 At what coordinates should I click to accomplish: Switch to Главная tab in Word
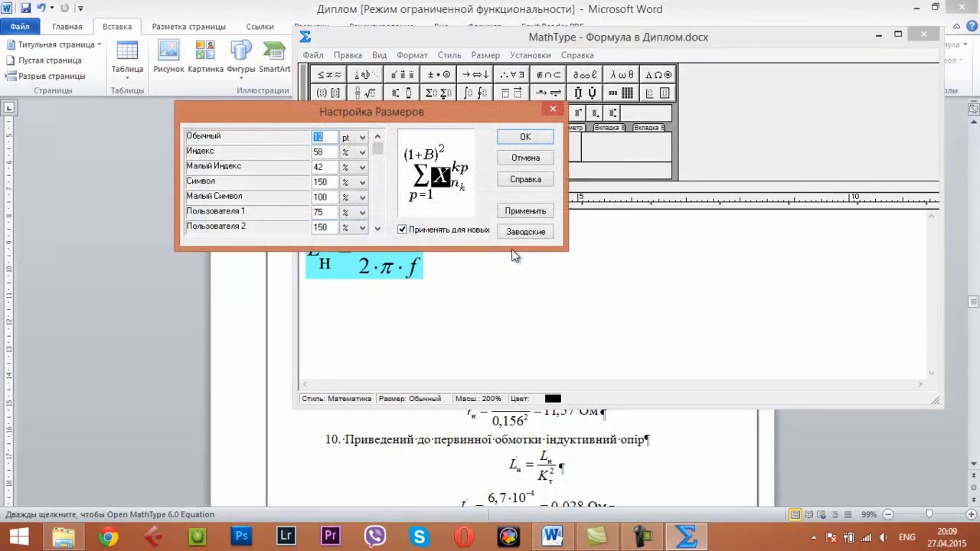[67, 27]
